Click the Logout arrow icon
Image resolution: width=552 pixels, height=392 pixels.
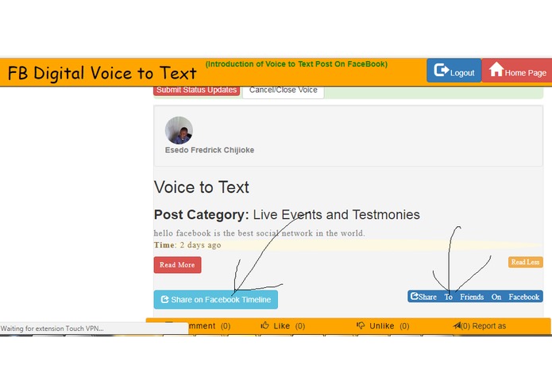[x=441, y=70]
